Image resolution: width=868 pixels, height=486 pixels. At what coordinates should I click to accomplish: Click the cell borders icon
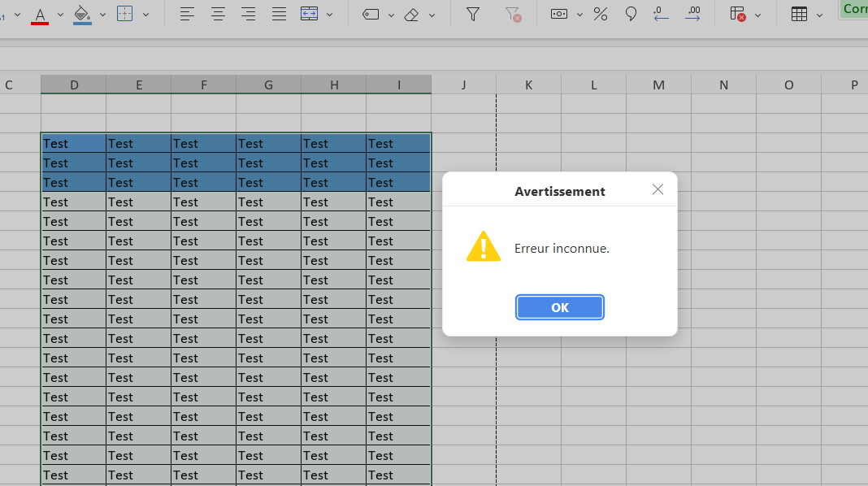pos(125,14)
